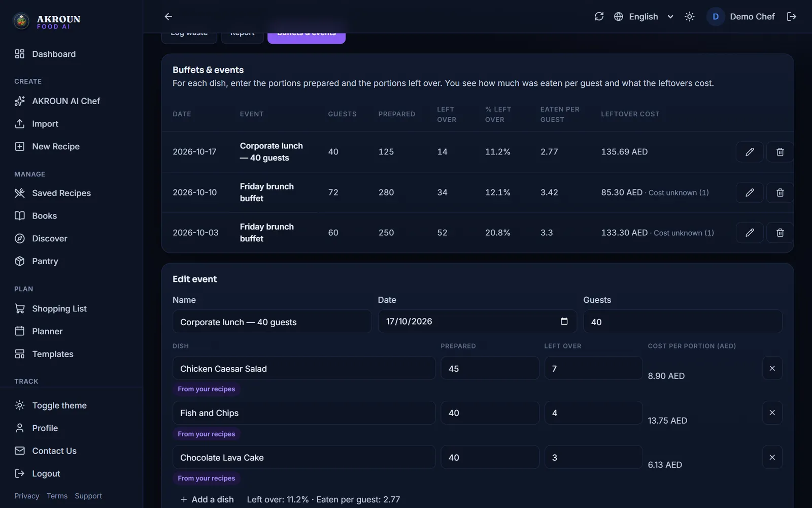This screenshot has height=508, width=812.
Task: Open Contact Us
Action: [x=71, y=451]
